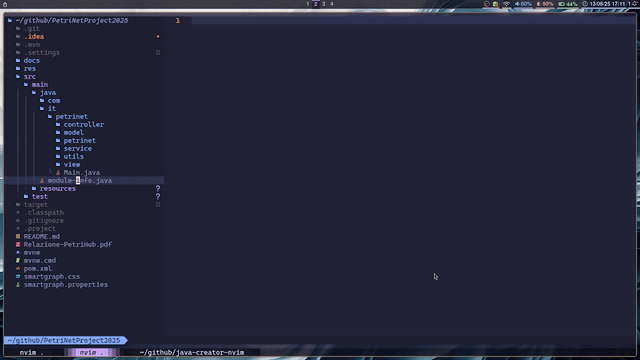Collapse the it folder

(x=52, y=109)
